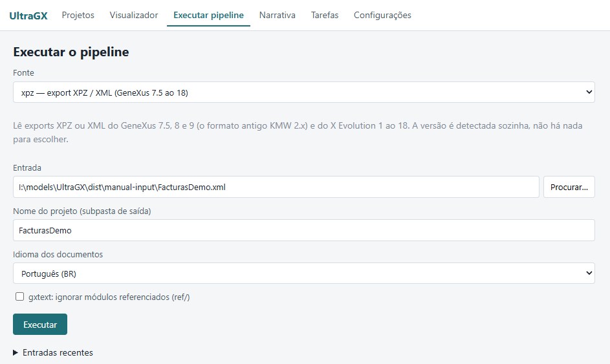Click the 'Fonte' label

[23, 72]
